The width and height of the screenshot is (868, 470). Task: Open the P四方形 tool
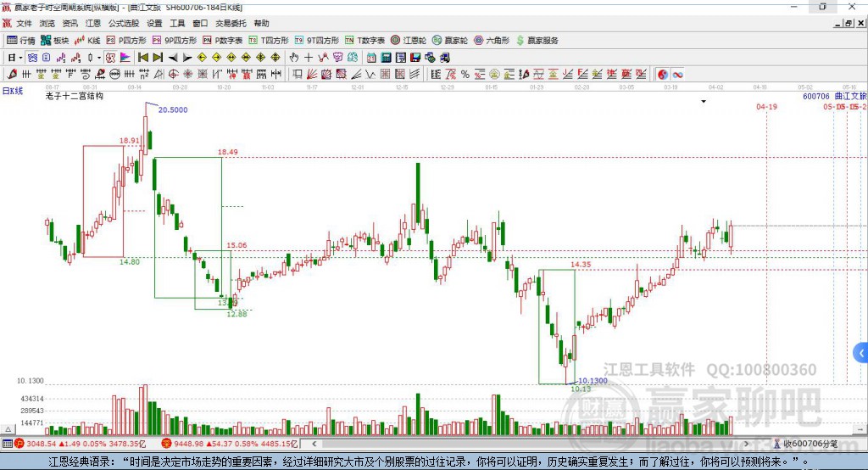point(126,40)
